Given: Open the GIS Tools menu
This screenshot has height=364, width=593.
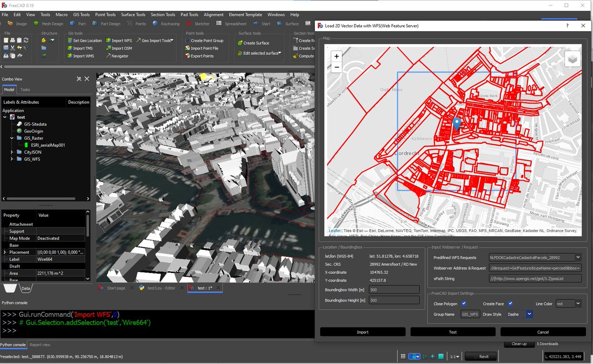Looking at the screenshot, I should coord(81,15).
